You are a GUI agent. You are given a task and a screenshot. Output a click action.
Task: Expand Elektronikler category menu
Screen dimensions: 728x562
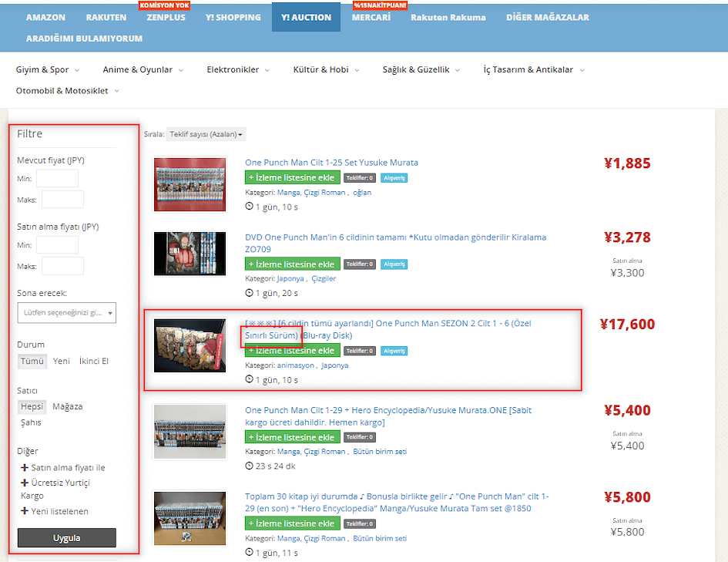(238, 69)
